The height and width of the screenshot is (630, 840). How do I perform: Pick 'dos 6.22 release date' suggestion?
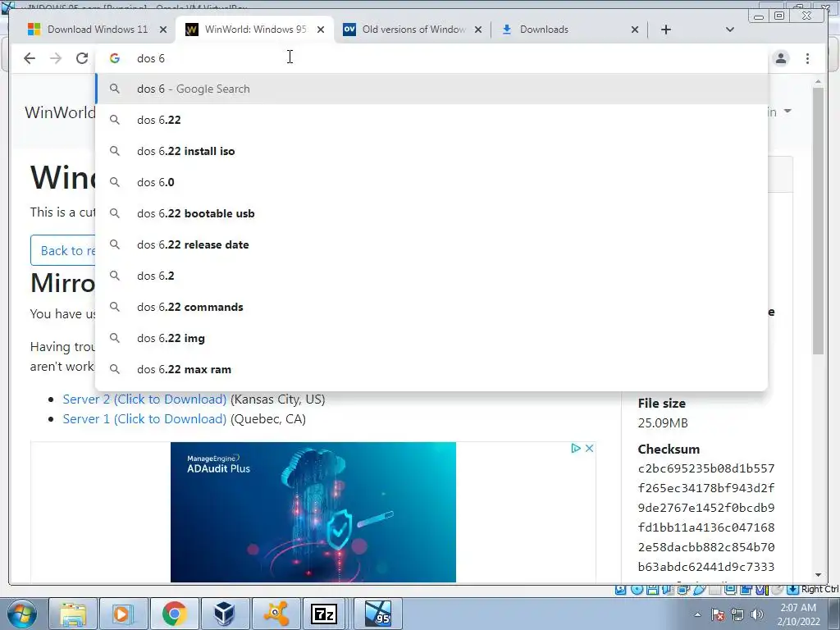pyautogui.click(x=431, y=244)
